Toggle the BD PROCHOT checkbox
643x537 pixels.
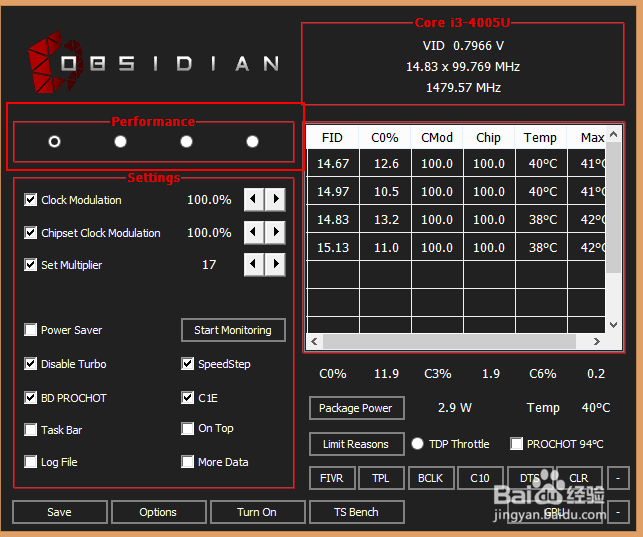30,398
